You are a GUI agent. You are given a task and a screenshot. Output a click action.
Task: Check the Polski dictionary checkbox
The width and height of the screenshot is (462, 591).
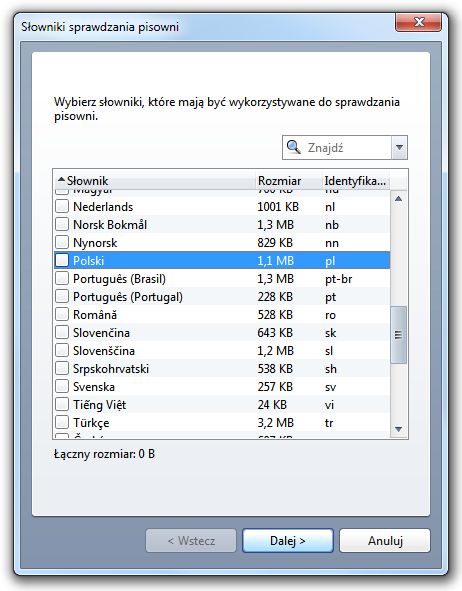tap(62, 260)
